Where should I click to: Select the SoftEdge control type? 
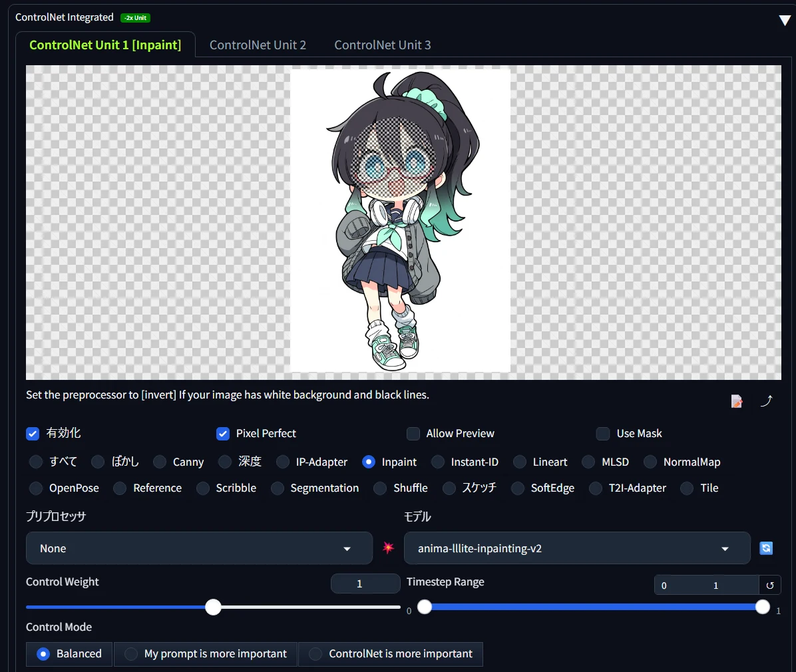click(x=518, y=488)
